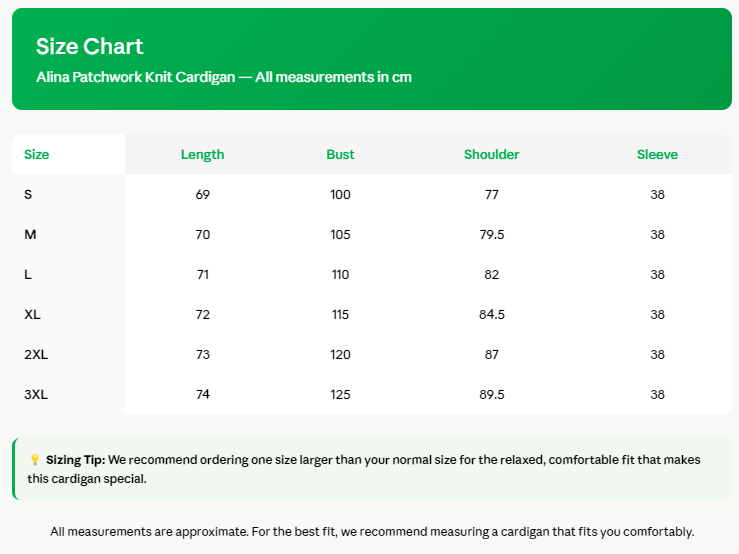The height and width of the screenshot is (554, 739).
Task: Select the M size row label
Action: tap(30, 234)
